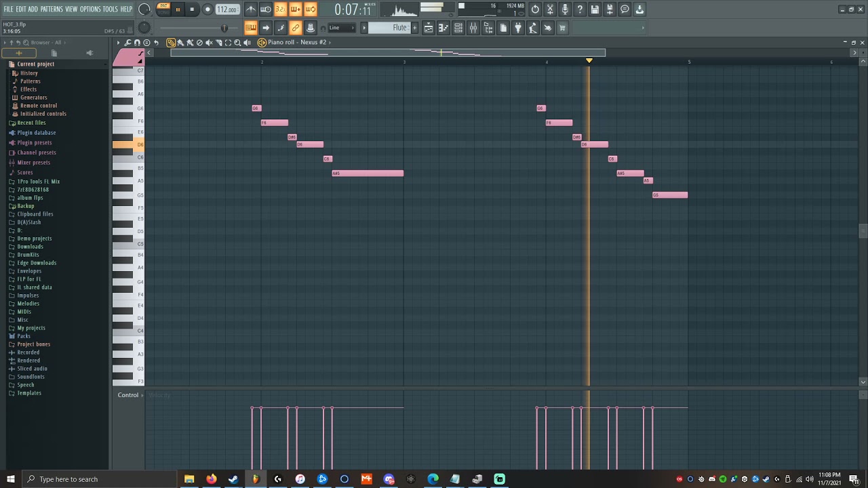
Task: Open the EDIT menu
Action: (x=21, y=9)
